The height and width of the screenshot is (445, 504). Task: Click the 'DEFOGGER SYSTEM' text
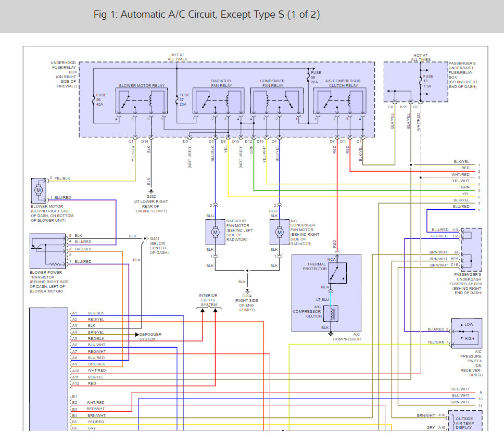pyautogui.click(x=150, y=337)
